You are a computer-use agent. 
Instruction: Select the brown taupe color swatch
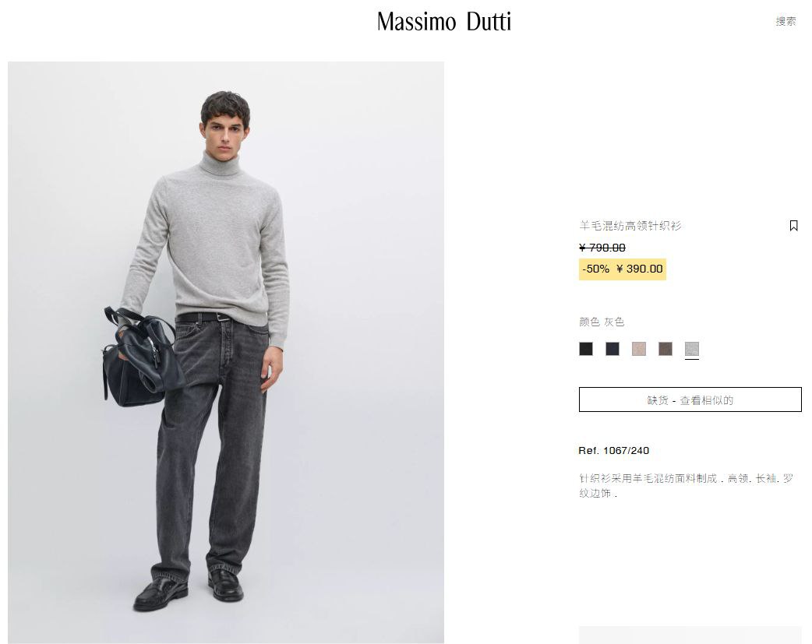pos(665,348)
